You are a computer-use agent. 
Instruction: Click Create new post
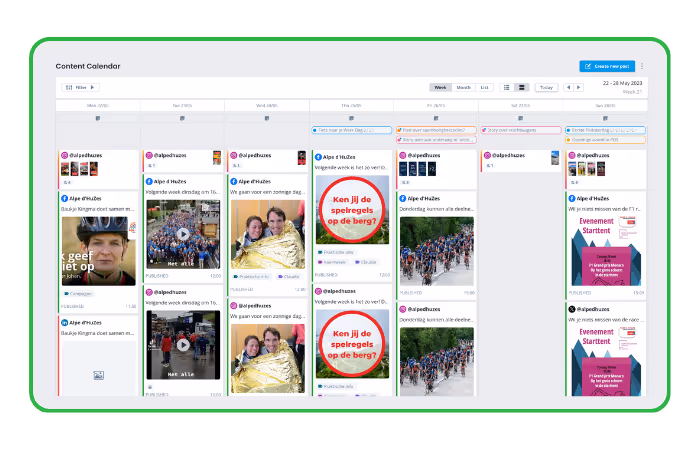[607, 66]
